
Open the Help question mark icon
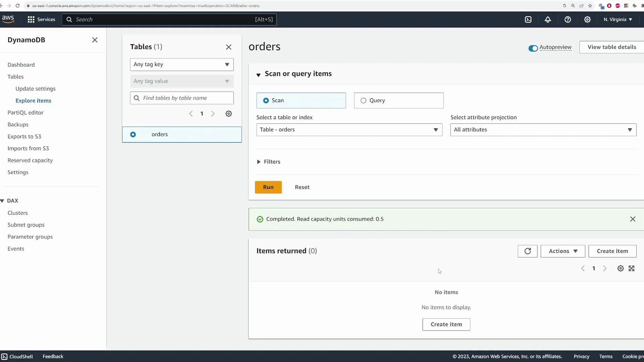(x=568, y=19)
